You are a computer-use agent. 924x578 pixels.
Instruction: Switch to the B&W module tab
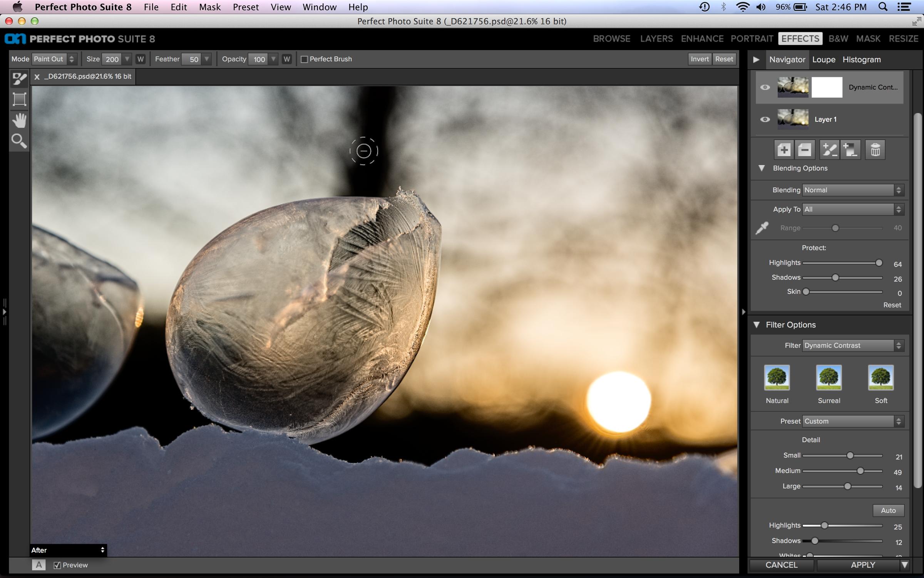[838, 39]
